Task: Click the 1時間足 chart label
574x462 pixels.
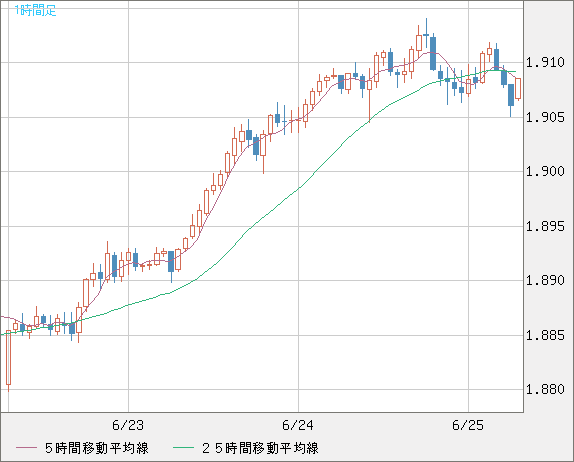Action: (x=36, y=10)
